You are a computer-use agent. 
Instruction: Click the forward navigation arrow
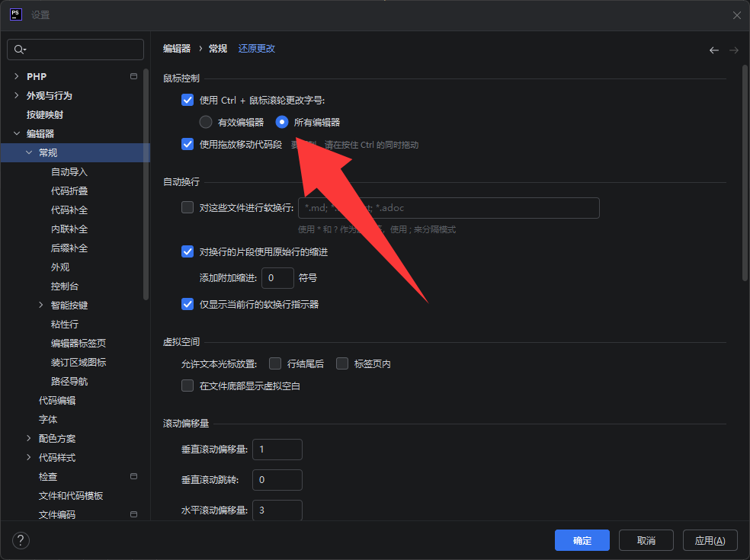tap(734, 50)
